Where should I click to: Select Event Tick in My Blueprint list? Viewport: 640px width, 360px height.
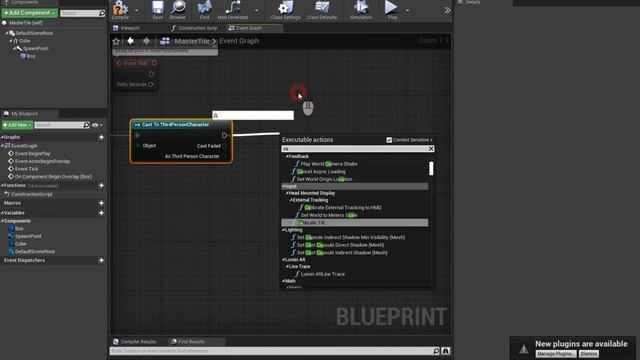click(26, 169)
